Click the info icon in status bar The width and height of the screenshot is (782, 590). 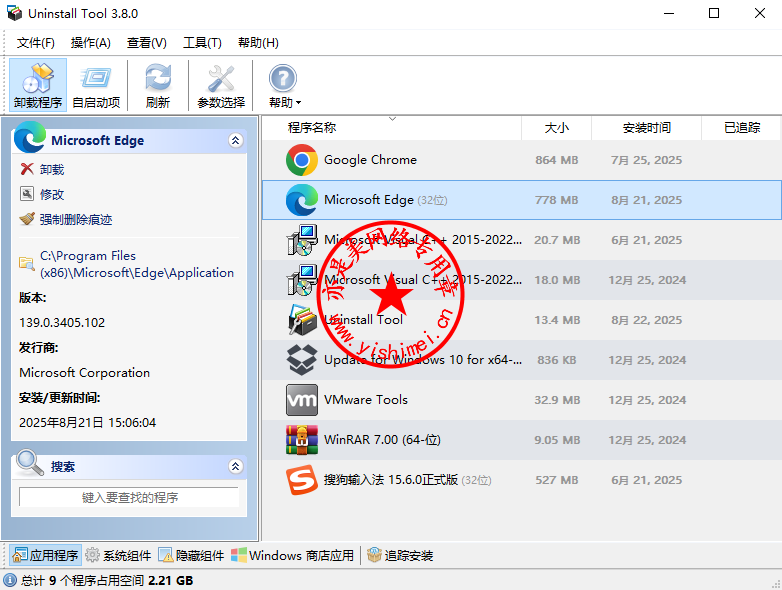(9, 581)
